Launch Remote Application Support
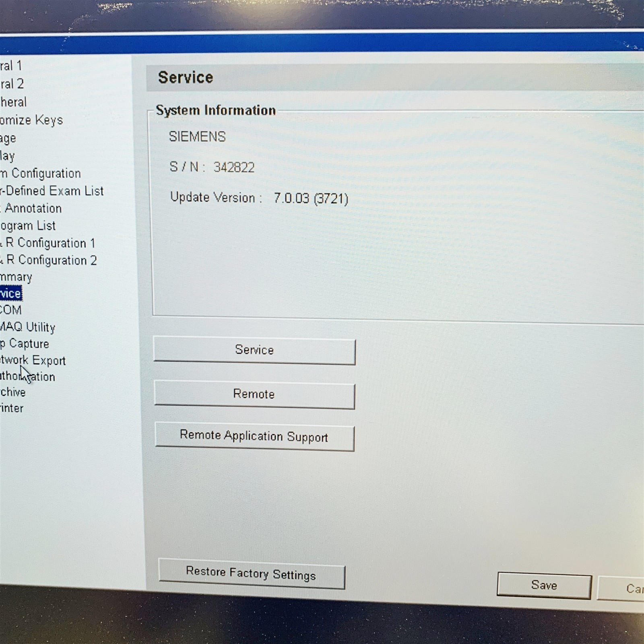644x644 pixels. pyautogui.click(x=254, y=437)
